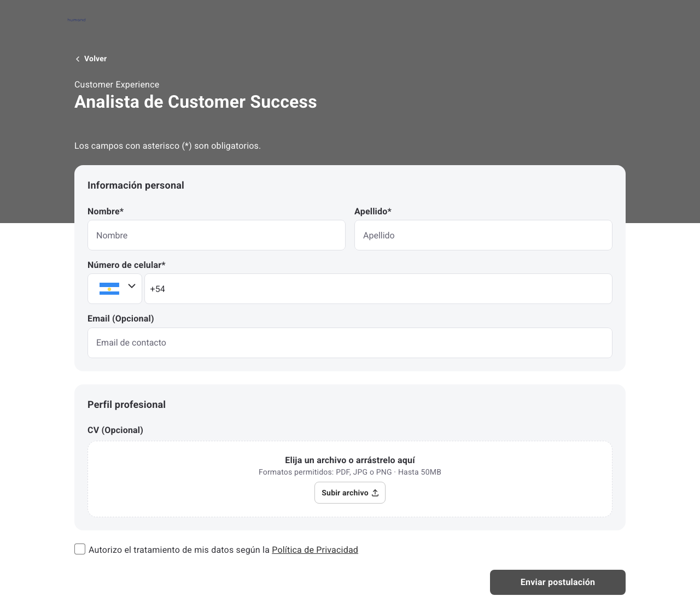Click the phone number field showing +54
Screen dimensions: 700x596
tap(378, 289)
